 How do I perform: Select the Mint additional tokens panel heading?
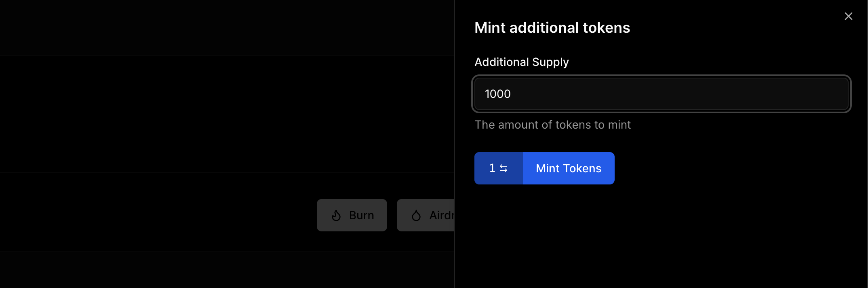click(552, 27)
